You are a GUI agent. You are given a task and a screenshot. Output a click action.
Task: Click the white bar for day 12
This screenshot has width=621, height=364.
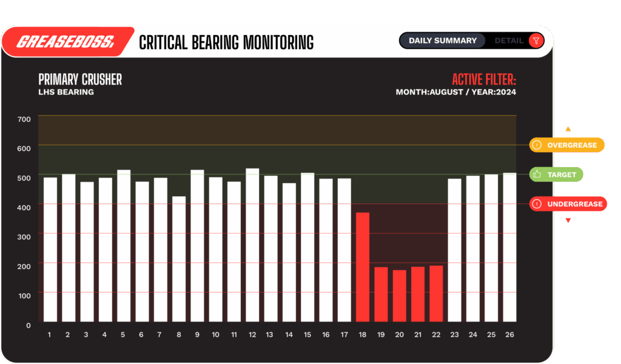[252, 245]
